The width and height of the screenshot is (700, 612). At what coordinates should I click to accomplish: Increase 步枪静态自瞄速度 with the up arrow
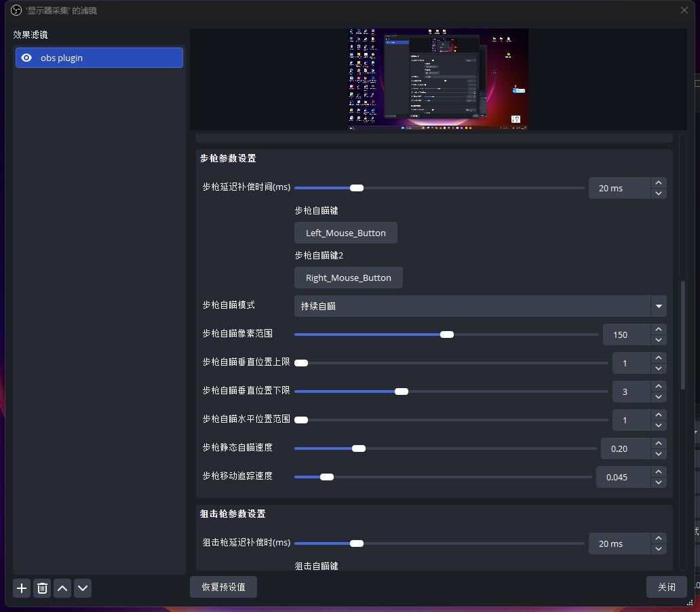coord(658,443)
